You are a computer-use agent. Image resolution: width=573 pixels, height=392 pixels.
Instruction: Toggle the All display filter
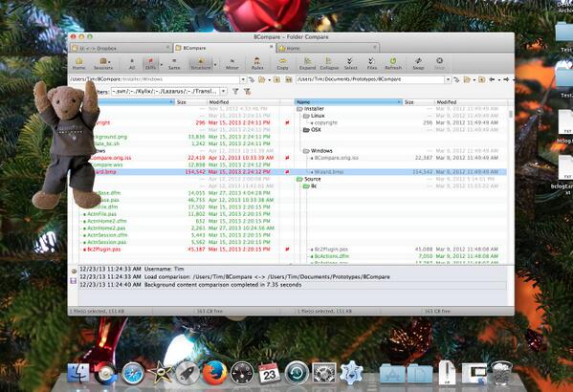(x=132, y=63)
